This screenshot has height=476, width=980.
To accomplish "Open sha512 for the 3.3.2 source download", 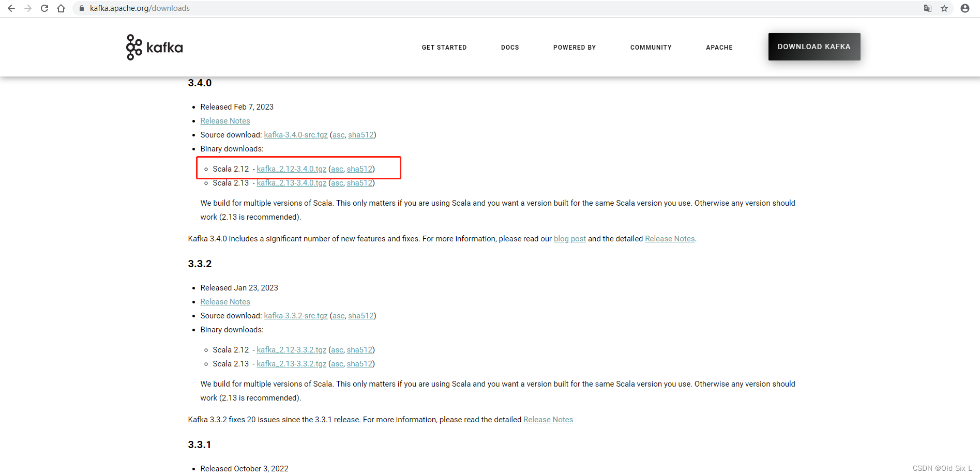I will 361,316.
